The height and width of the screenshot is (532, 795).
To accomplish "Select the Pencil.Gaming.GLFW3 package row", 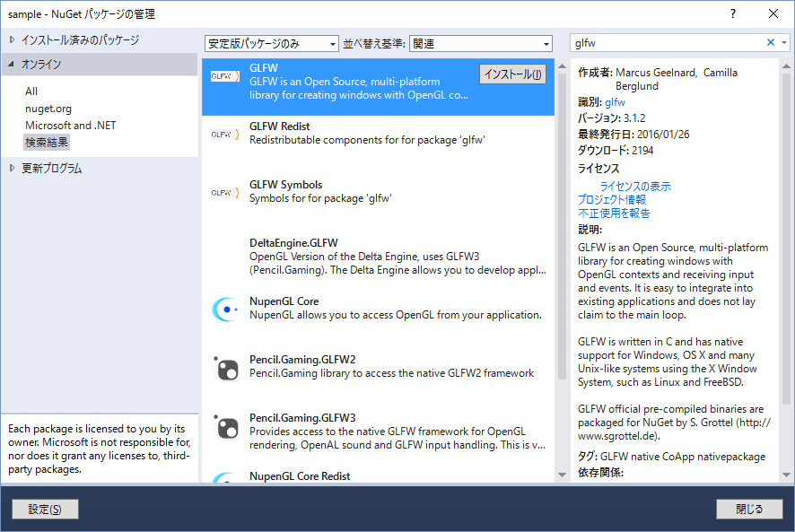I will pyautogui.click(x=379, y=437).
